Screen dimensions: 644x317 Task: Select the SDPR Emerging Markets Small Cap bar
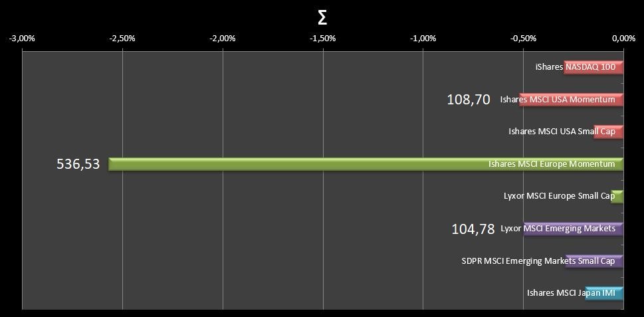[x=594, y=261]
